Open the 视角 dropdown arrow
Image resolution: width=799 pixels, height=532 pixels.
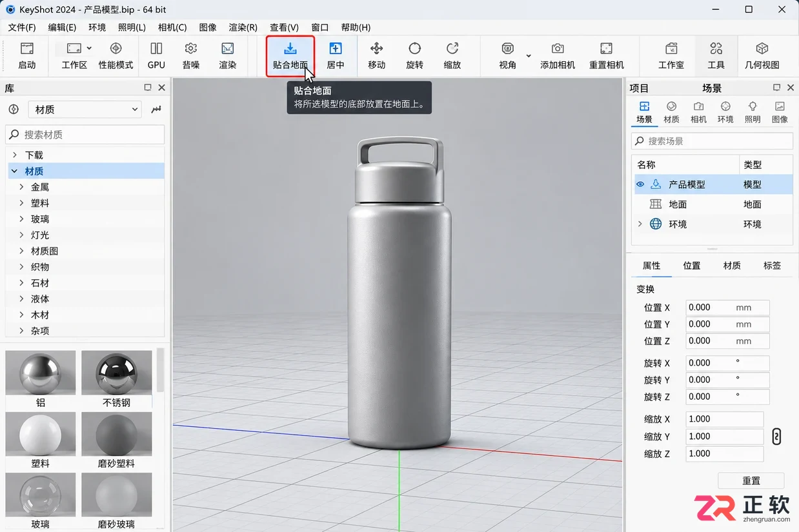pos(529,56)
